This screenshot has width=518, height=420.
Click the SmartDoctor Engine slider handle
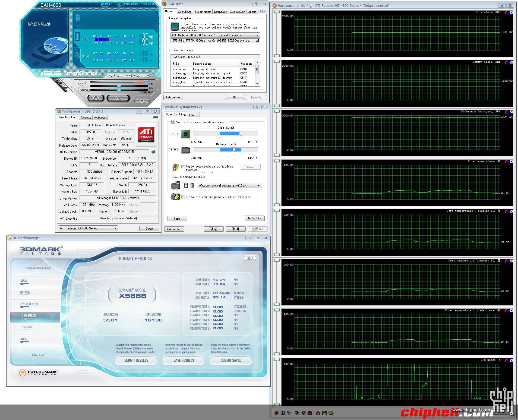coord(119,86)
